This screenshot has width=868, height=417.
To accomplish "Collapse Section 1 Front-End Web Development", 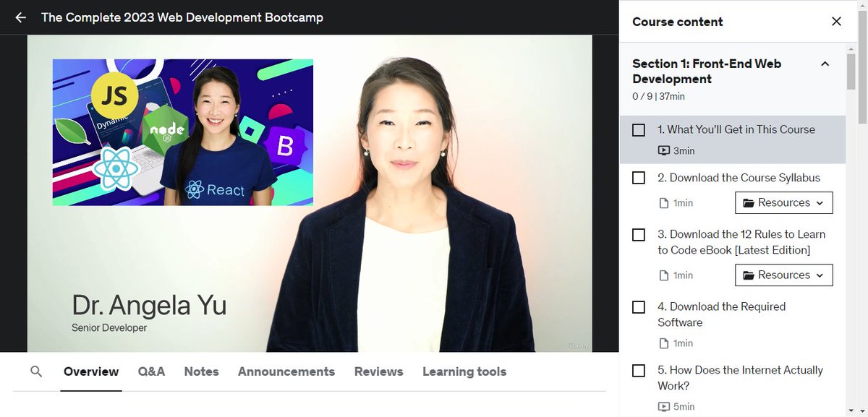I will 825,64.
